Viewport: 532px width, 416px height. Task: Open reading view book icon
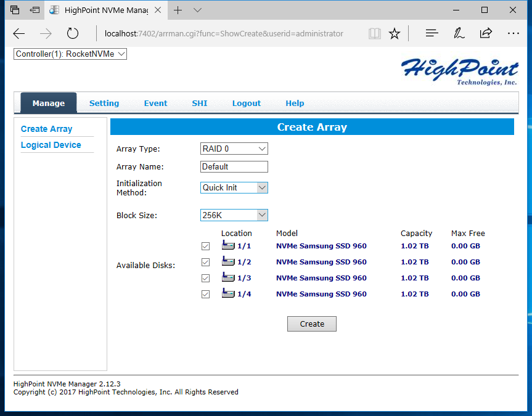click(375, 33)
